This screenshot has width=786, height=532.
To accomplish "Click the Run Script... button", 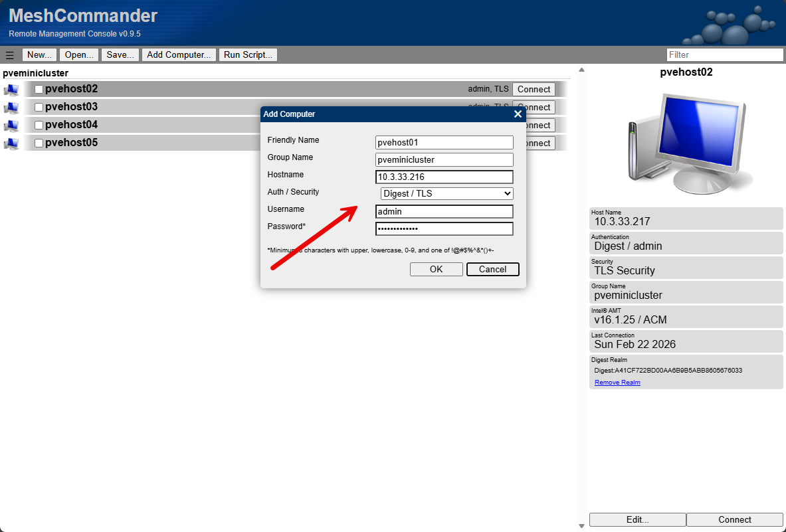I will coord(248,54).
